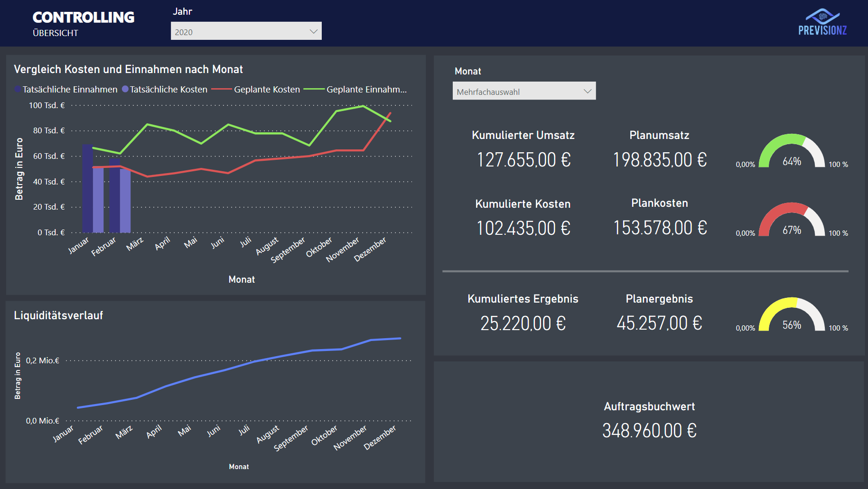Viewport: 868px width, 489px height.
Task: Click the Tatsächliche Einnahmen legend marker
Action: coord(18,89)
